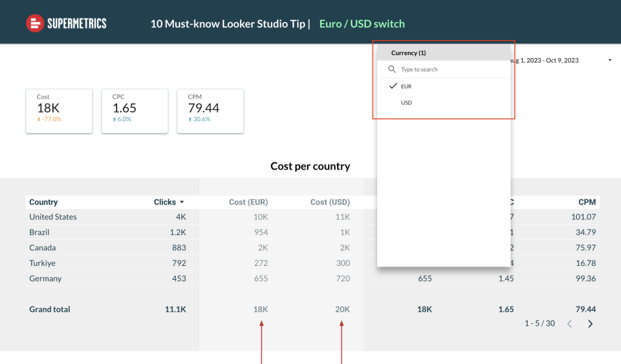Image resolution: width=621 pixels, height=364 pixels.
Task: Click United States clicks value 4K
Action: [x=181, y=217]
